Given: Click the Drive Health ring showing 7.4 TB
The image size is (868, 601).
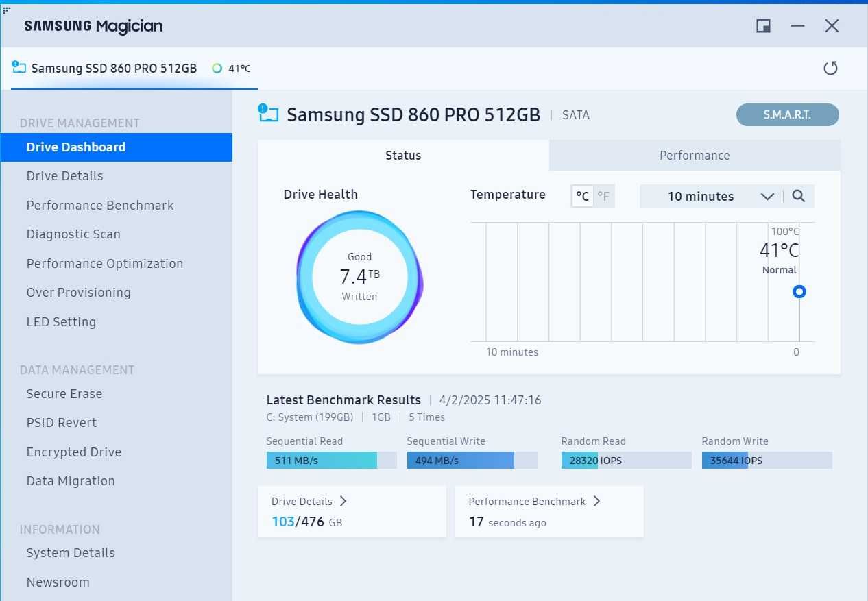Looking at the screenshot, I should click(360, 277).
